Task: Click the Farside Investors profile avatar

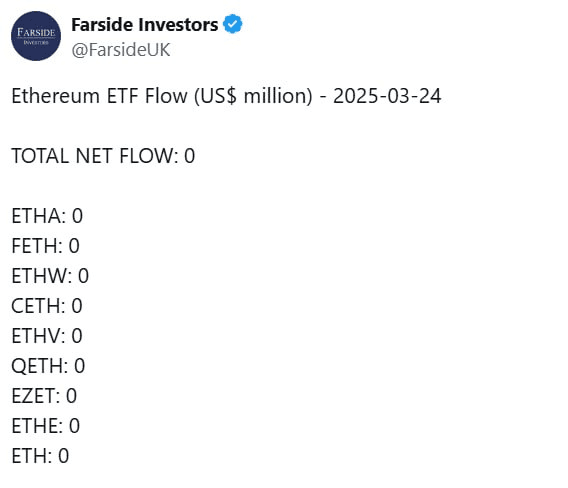Action: click(36, 36)
